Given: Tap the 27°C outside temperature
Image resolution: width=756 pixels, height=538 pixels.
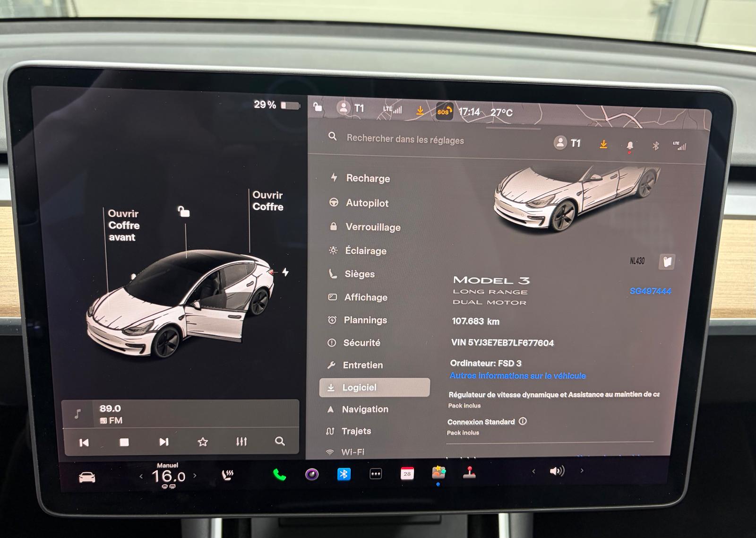Looking at the screenshot, I should tap(501, 113).
